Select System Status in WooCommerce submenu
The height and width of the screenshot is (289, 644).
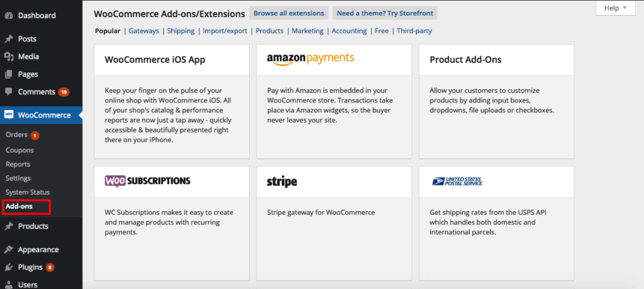[x=28, y=192]
